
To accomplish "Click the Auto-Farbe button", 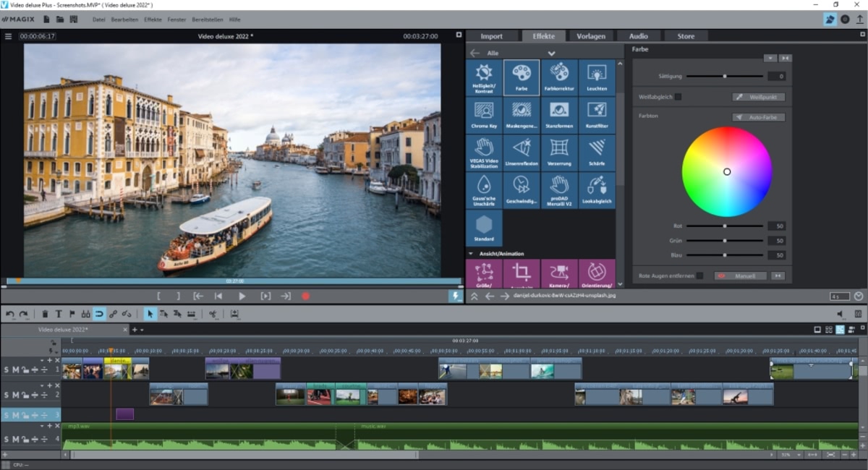I will point(758,117).
